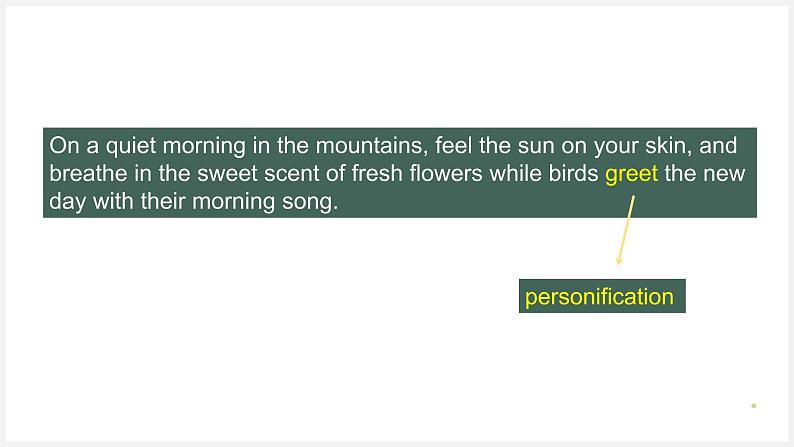Click the word "day" starting the third line

67,202
